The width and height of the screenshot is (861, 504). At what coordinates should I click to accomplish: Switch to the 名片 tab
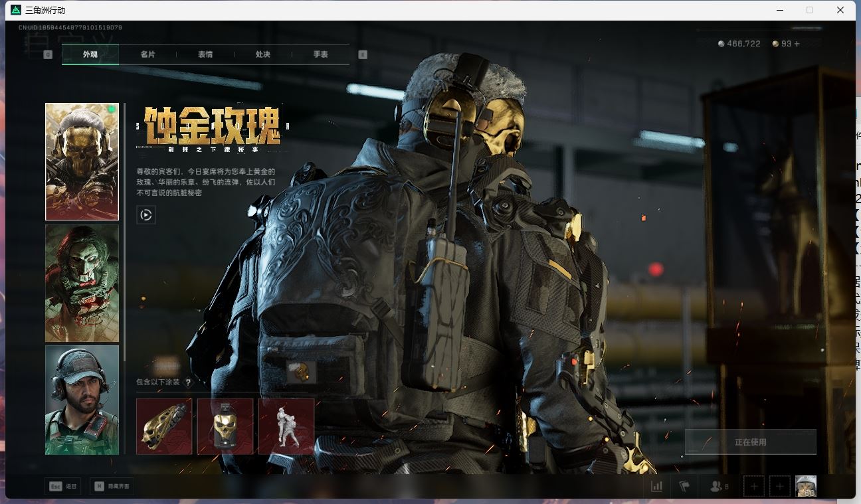[x=147, y=54]
